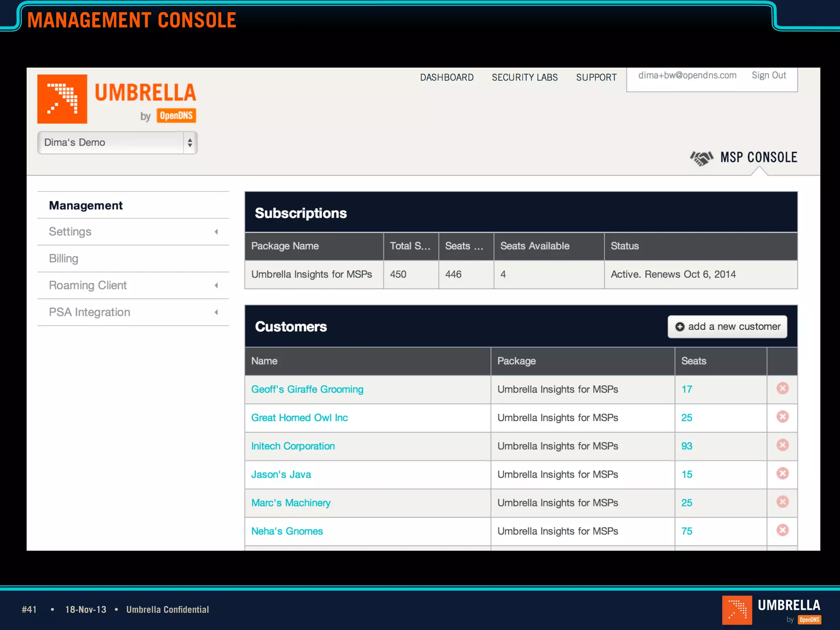The width and height of the screenshot is (840, 630).
Task: Expand the Settings menu arrow
Action: tap(216, 232)
